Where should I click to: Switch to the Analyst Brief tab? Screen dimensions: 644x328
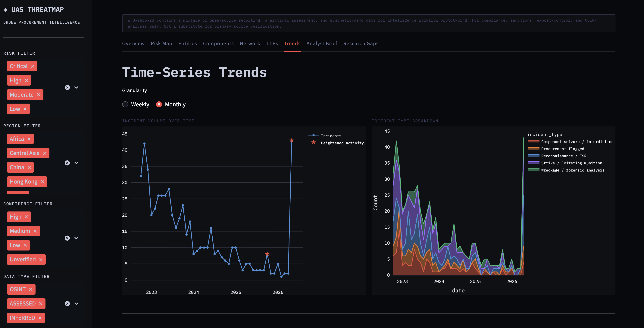coord(322,43)
